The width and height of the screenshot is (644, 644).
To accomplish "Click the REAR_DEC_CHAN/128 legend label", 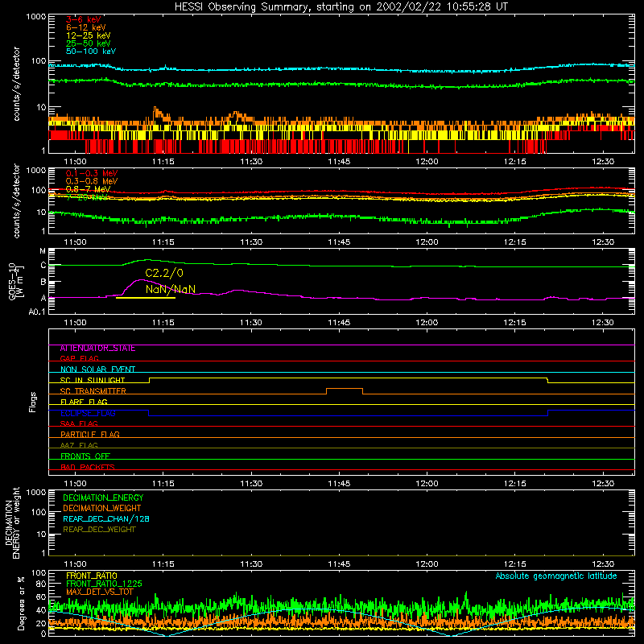I will pos(106,519).
